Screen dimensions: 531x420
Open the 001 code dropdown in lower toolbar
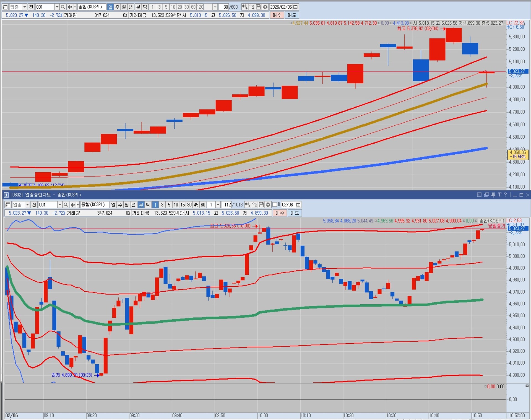point(60,205)
